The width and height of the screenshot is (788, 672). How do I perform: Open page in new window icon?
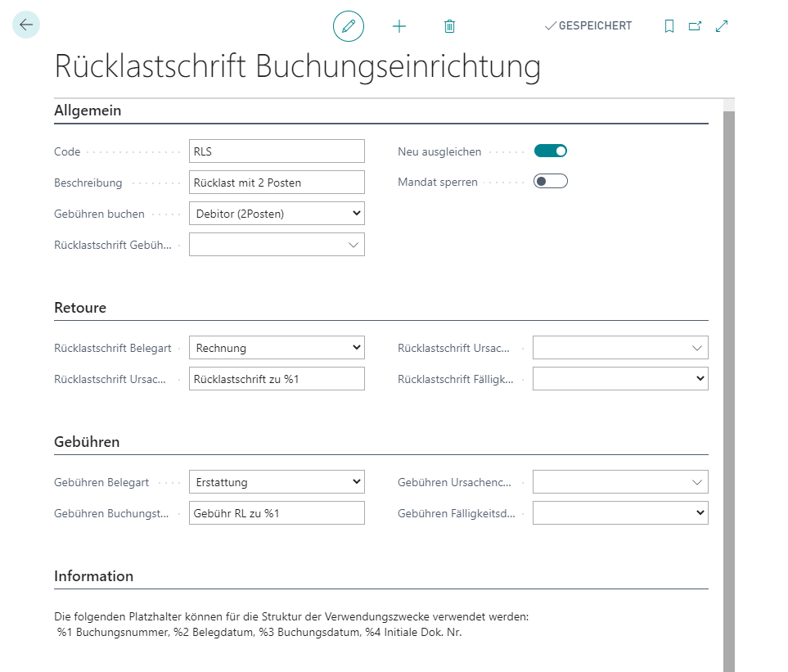(x=696, y=25)
